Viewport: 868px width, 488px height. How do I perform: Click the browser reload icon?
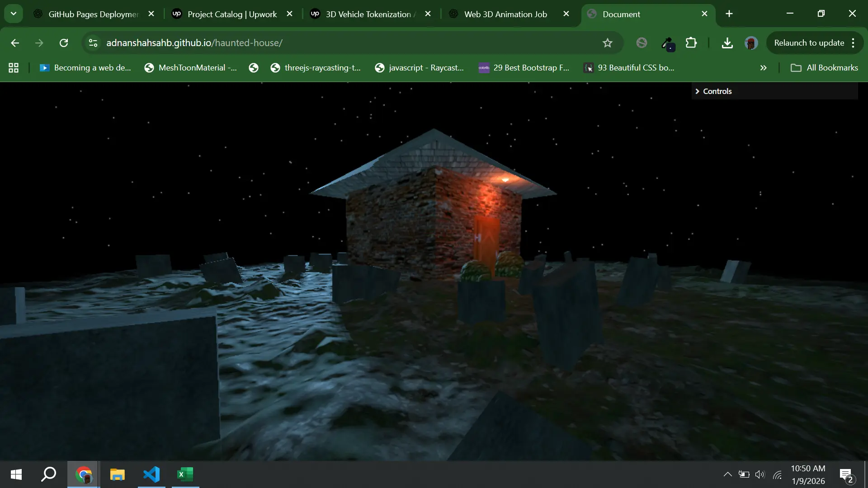[64, 43]
